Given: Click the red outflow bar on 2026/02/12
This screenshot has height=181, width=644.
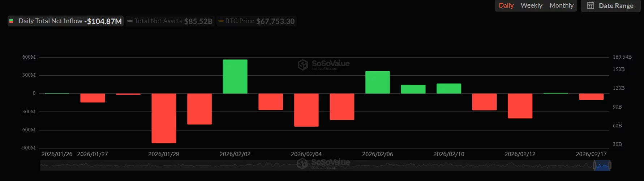Looking at the screenshot, I should (x=520, y=106).
